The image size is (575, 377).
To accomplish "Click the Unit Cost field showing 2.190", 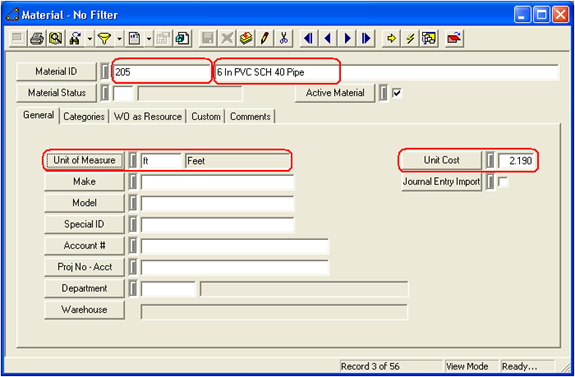I will tap(516, 161).
